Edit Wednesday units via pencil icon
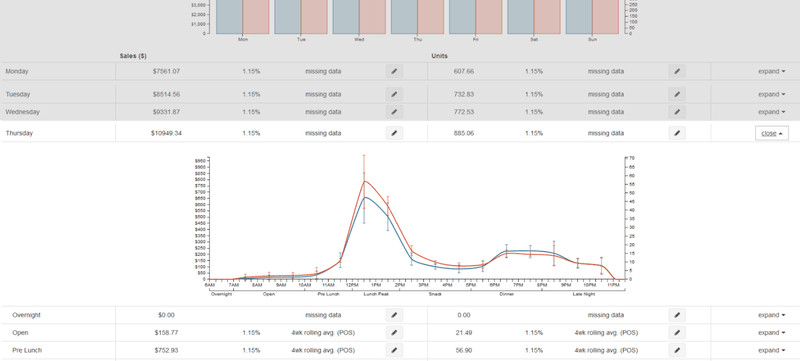The height and width of the screenshot is (361, 800). (677, 112)
